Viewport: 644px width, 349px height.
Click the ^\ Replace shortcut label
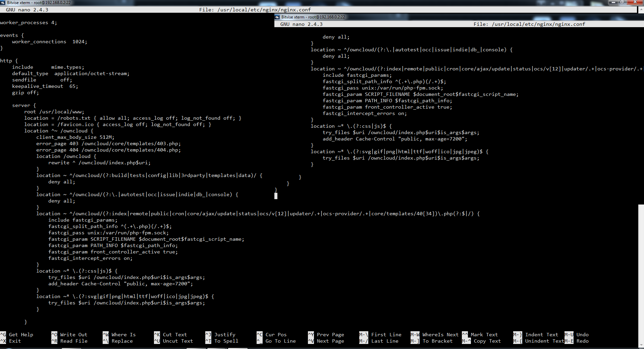coord(118,341)
